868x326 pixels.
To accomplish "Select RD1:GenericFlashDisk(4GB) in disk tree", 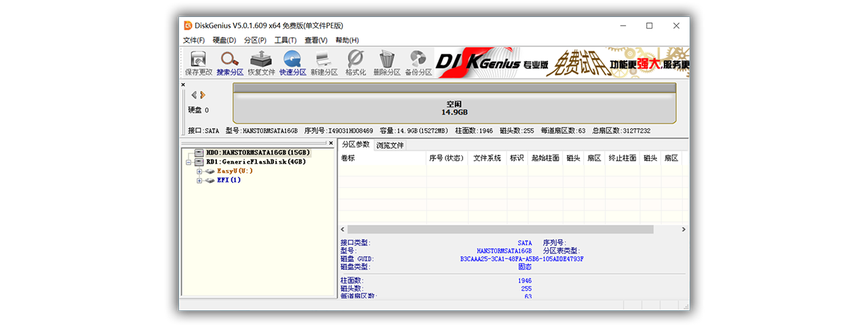I will tap(256, 162).
